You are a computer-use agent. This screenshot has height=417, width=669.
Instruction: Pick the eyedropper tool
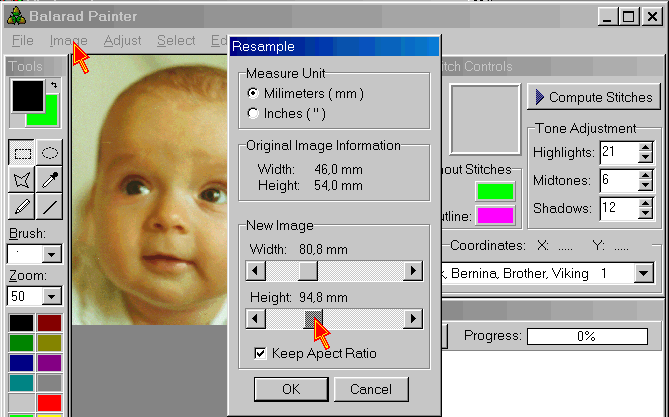coord(49,180)
